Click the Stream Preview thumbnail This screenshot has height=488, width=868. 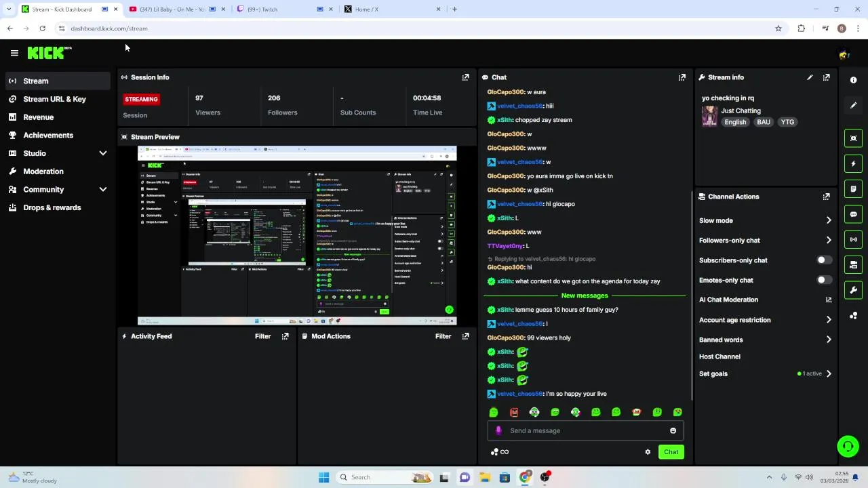297,235
